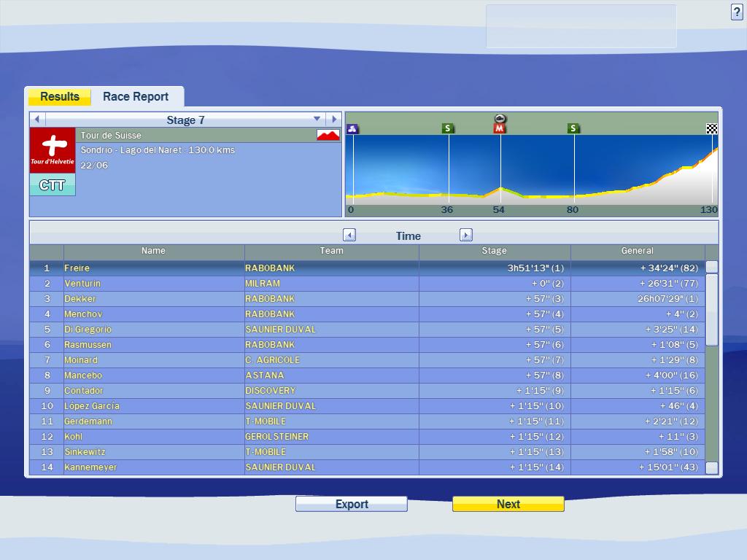The height and width of the screenshot is (560, 747).
Task: Switch to previous classification before Time
Action: pos(349,235)
